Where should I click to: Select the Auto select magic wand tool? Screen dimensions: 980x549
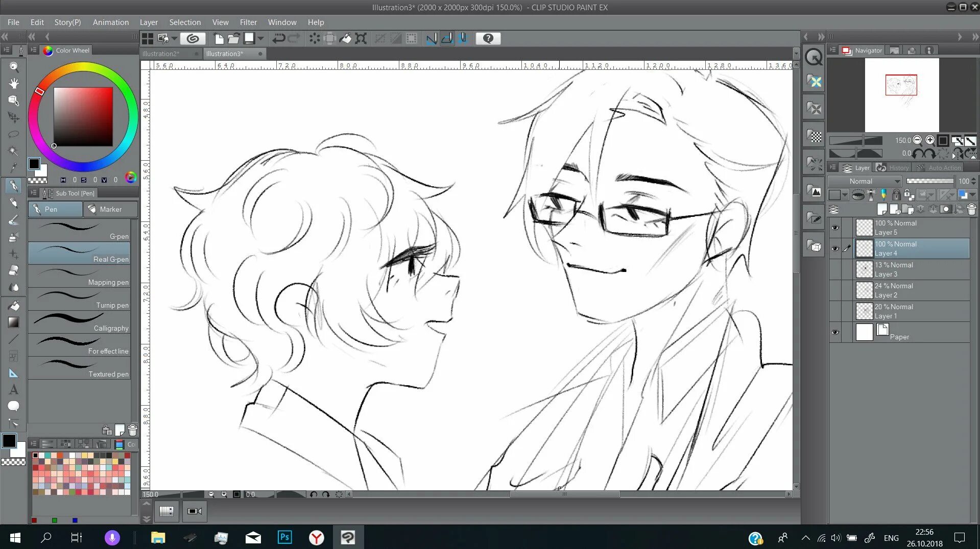(x=14, y=151)
